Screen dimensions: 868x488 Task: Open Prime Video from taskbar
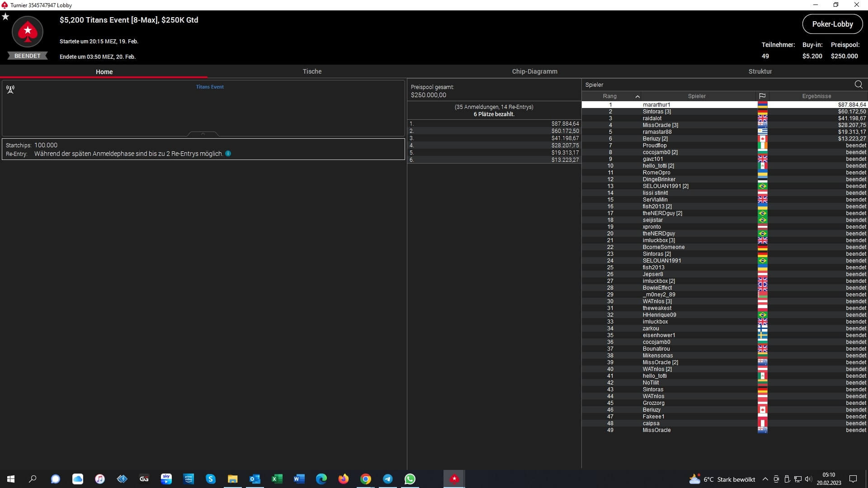pyautogui.click(x=189, y=479)
